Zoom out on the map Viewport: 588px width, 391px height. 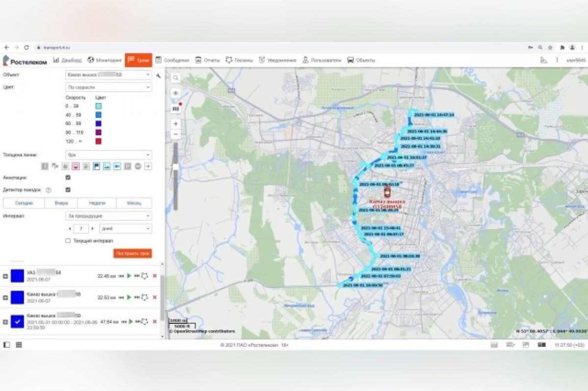point(175,134)
